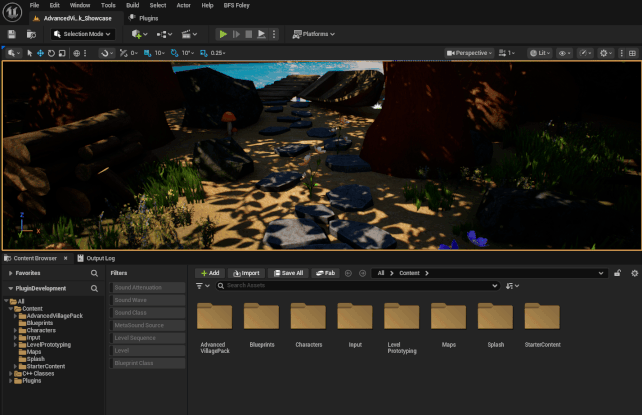Open the viewport options menu arrow icon
This screenshot has height=415, width=642.
13,53
